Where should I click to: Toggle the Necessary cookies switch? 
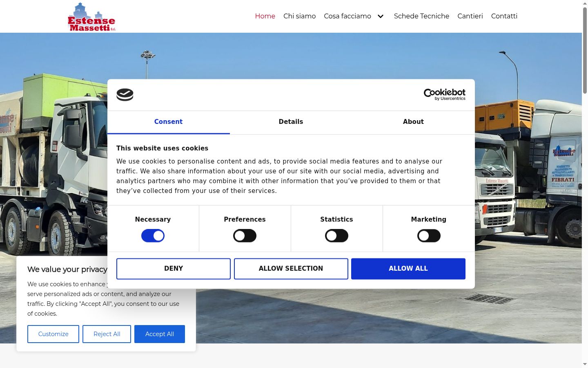pos(153,236)
